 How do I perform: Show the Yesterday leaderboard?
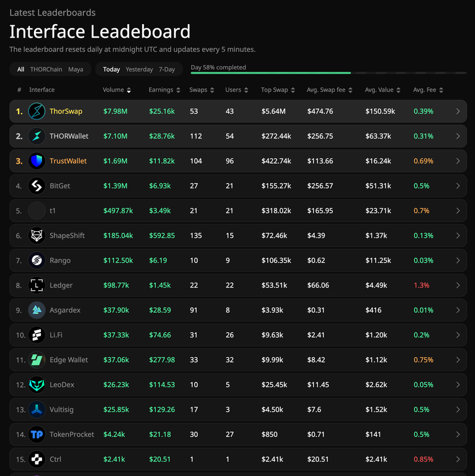click(x=139, y=69)
